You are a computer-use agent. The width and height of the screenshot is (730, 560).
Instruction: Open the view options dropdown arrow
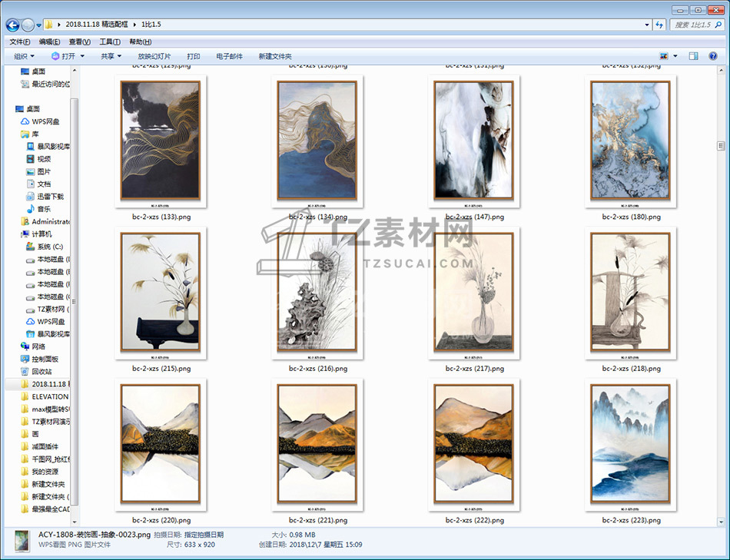(x=675, y=56)
